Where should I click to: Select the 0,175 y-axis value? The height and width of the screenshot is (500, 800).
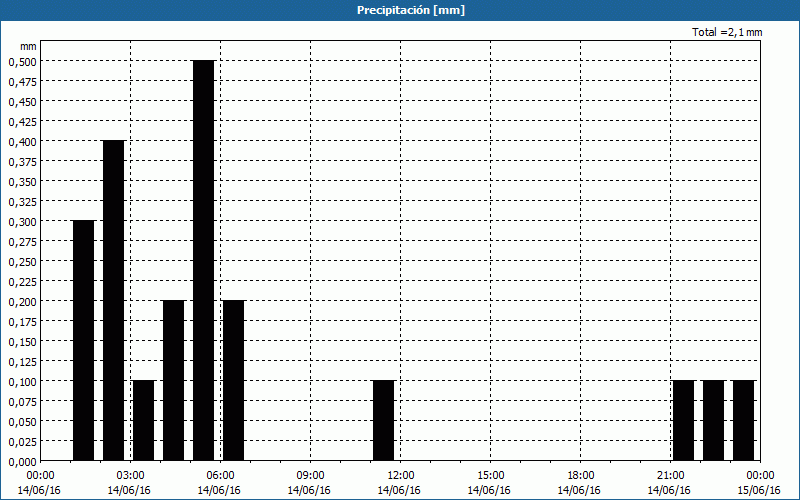click(x=22, y=322)
